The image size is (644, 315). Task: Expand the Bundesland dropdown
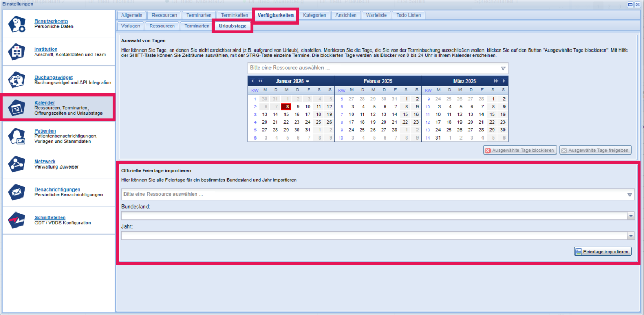[x=631, y=216]
